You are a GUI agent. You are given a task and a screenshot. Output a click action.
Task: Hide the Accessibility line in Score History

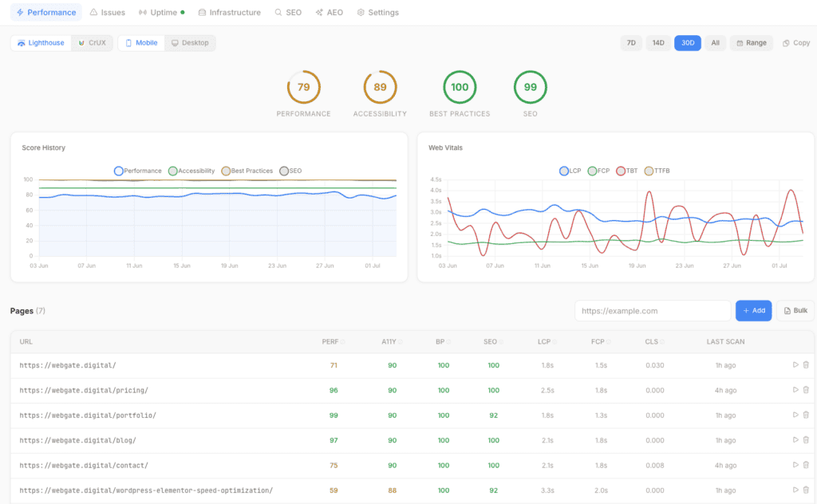tap(191, 171)
